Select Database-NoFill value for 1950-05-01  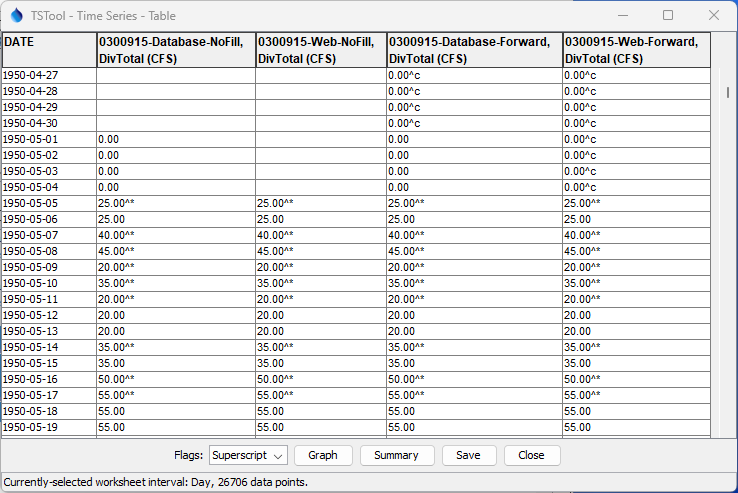[176, 139]
